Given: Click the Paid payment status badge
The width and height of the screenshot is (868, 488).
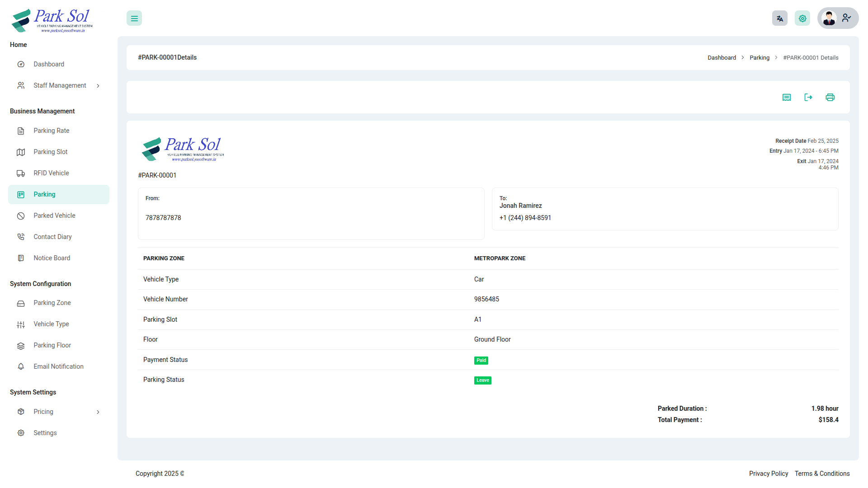Looking at the screenshot, I should pyautogui.click(x=481, y=361).
